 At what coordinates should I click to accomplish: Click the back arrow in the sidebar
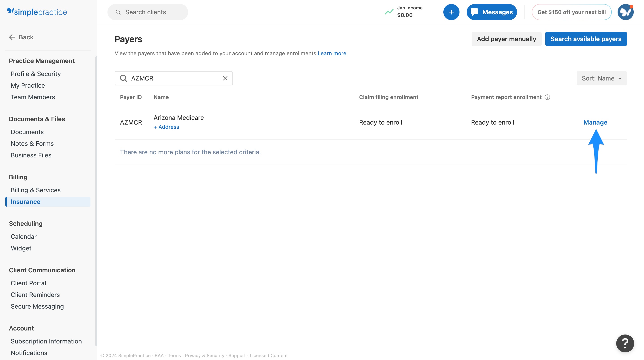tap(12, 37)
